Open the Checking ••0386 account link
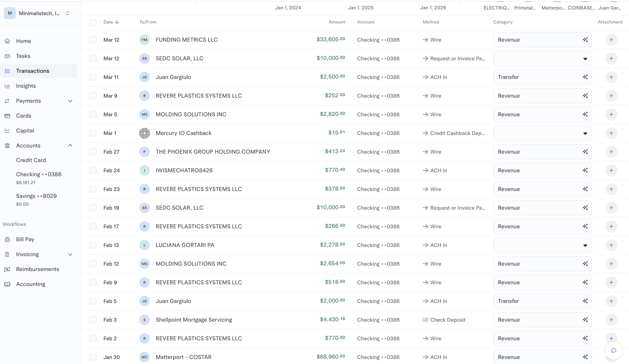The height and width of the screenshot is (364, 629). 39,174
